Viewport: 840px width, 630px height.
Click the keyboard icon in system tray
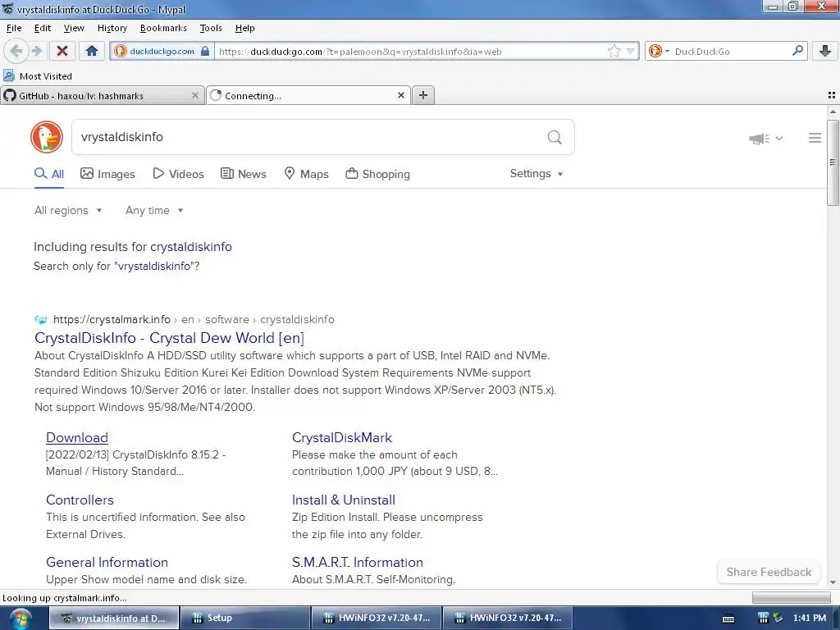tap(728, 619)
